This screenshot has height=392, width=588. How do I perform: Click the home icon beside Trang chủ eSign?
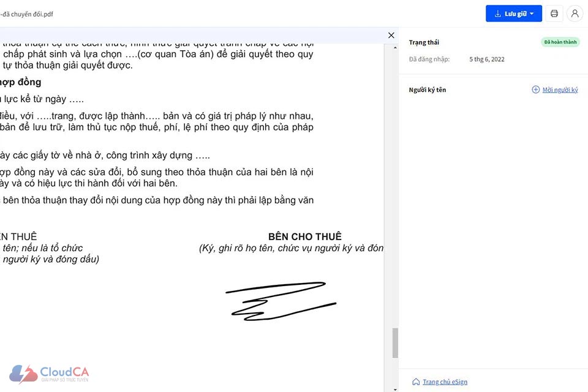coord(416,382)
